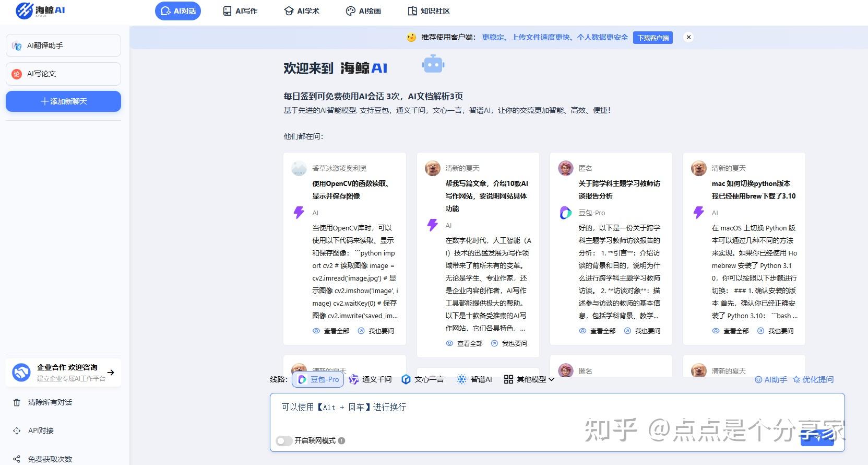
Task: Click the arrow on 企业合作 banner
Action: (x=111, y=373)
